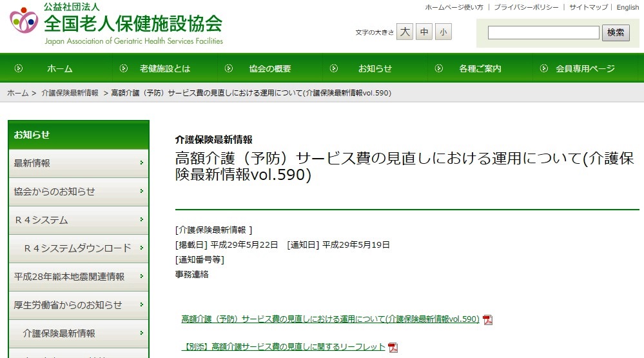The height and width of the screenshot is (358, 644).
Task: Click arrow at right of 最新情報 row
Action: (141, 163)
